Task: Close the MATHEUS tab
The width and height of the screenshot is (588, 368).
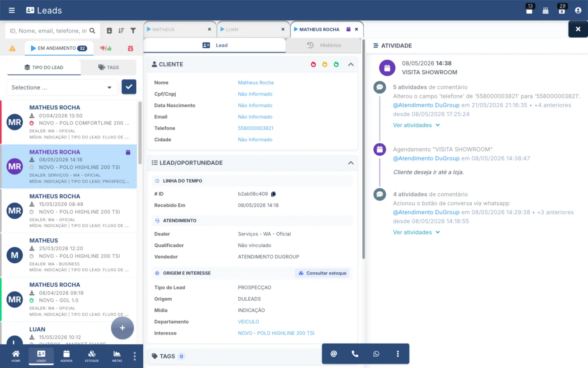Action: (x=209, y=29)
